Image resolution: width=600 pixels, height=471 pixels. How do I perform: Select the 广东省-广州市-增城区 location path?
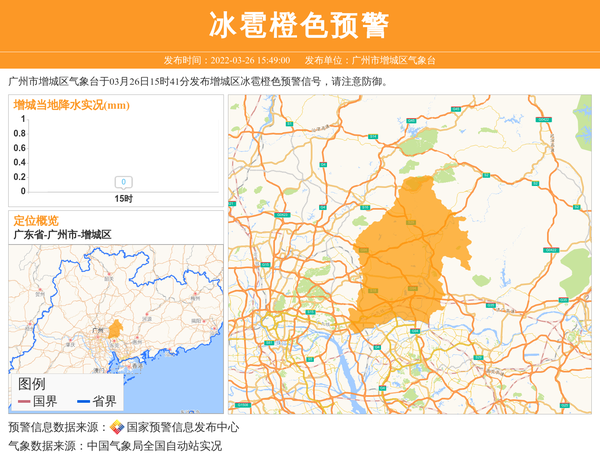click(x=62, y=234)
